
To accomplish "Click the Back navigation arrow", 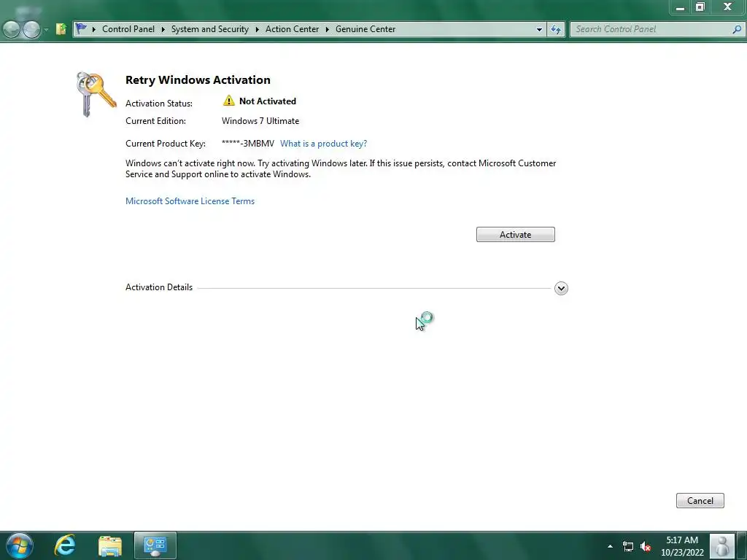I will tap(12, 29).
